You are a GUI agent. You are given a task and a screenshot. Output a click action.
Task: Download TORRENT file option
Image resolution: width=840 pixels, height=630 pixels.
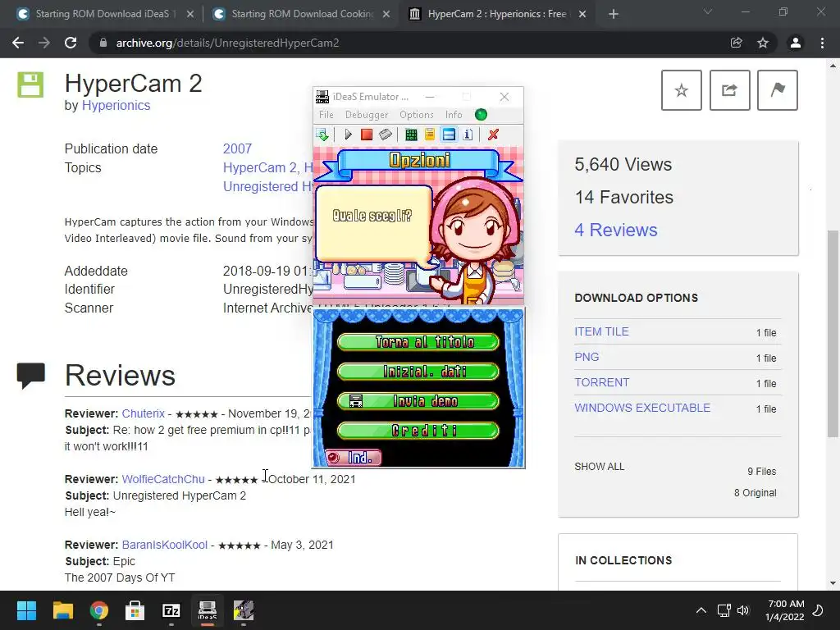pos(601,382)
